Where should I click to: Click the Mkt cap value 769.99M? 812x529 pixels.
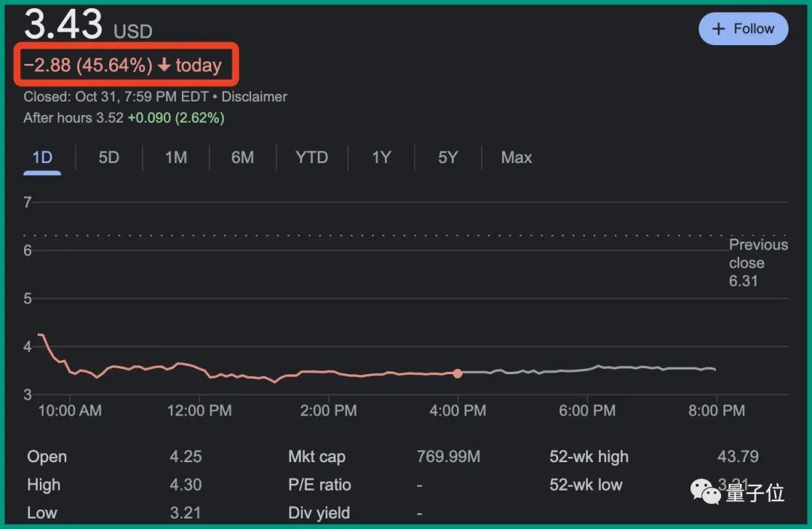[x=448, y=457]
